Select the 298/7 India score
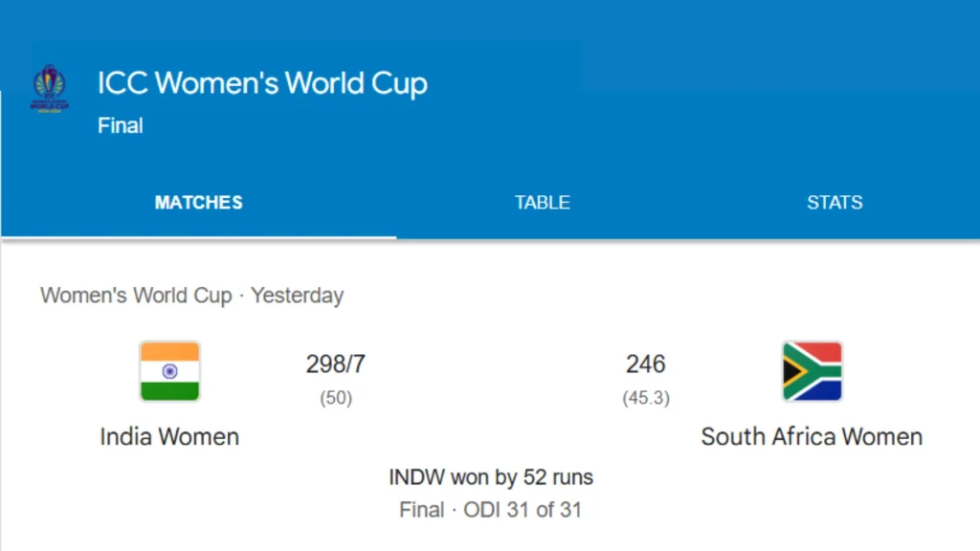Screen dimensions: 980x551 pyautogui.click(x=334, y=364)
